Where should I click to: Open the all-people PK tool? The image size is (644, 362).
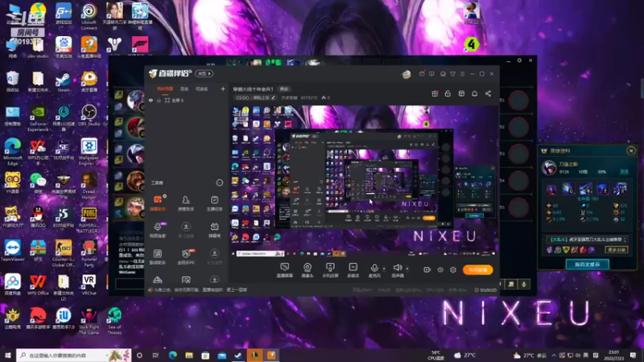point(186,257)
